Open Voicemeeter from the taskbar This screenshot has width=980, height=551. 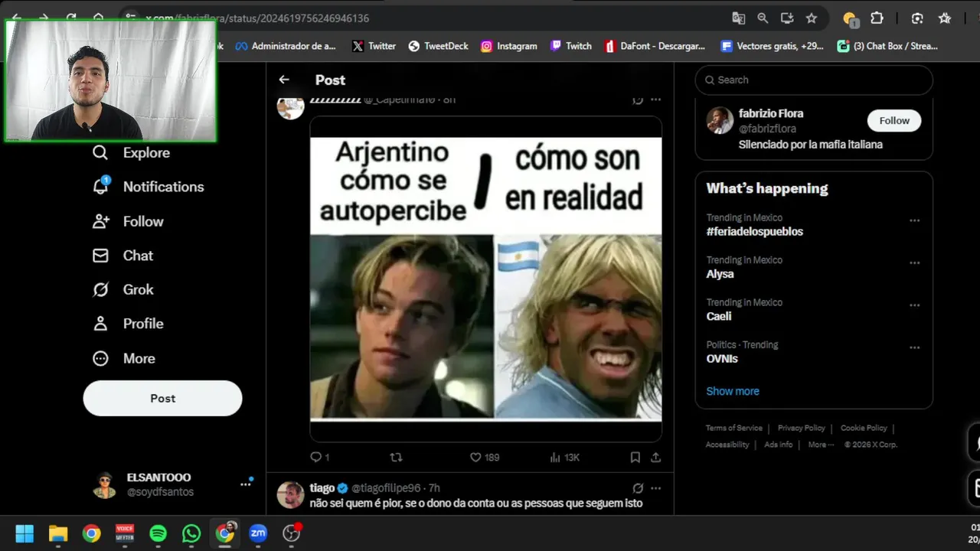tap(125, 533)
